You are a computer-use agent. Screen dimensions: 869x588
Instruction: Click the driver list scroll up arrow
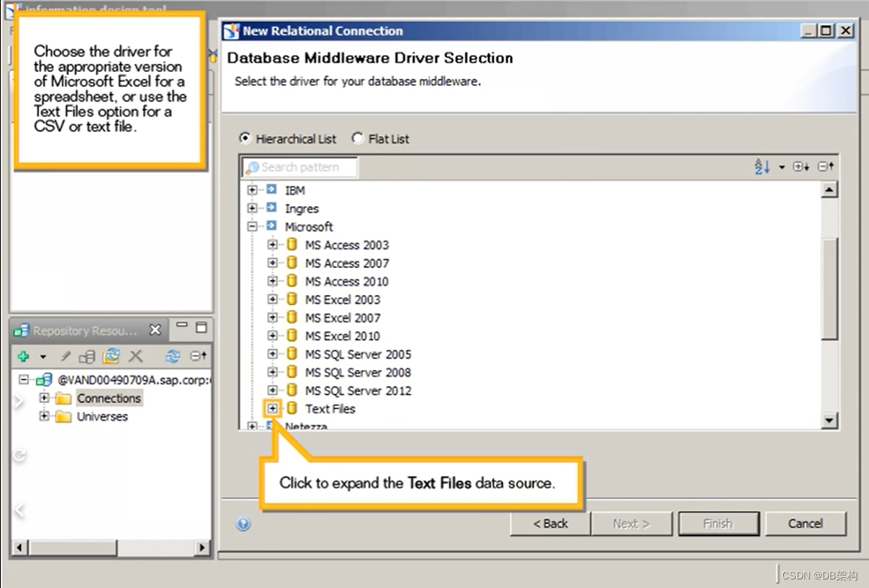point(829,190)
